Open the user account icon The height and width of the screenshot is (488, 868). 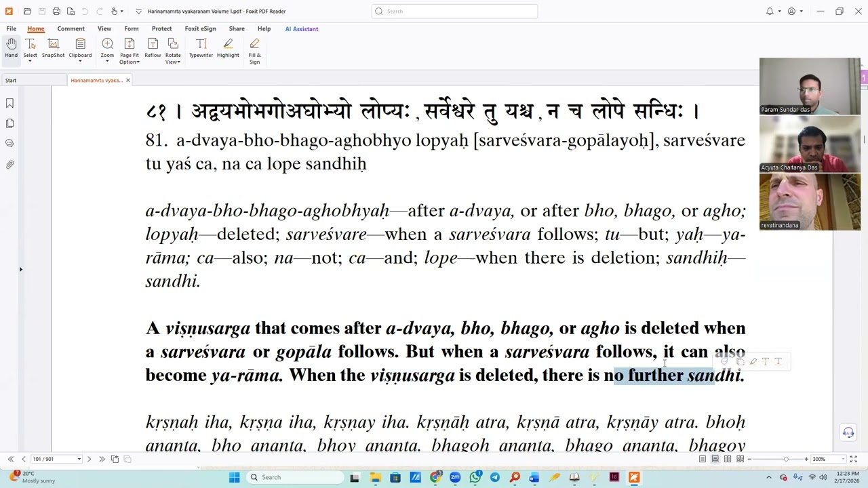(791, 12)
